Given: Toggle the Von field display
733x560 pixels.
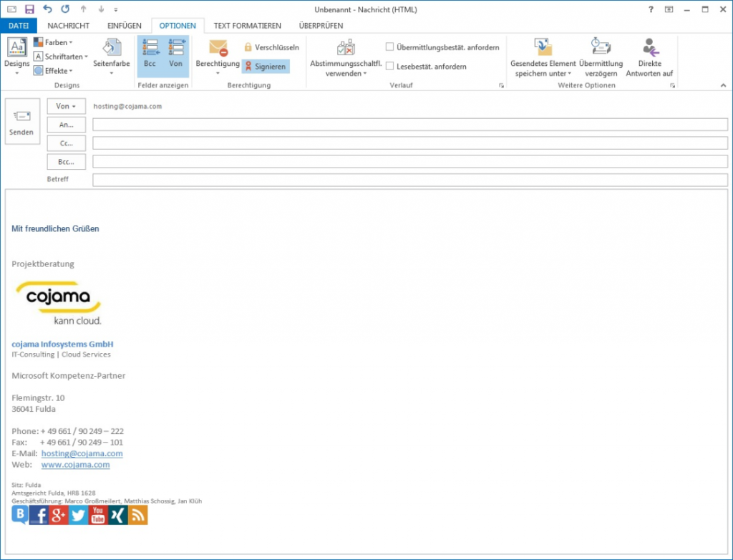Looking at the screenshot, I should (176, 54).
